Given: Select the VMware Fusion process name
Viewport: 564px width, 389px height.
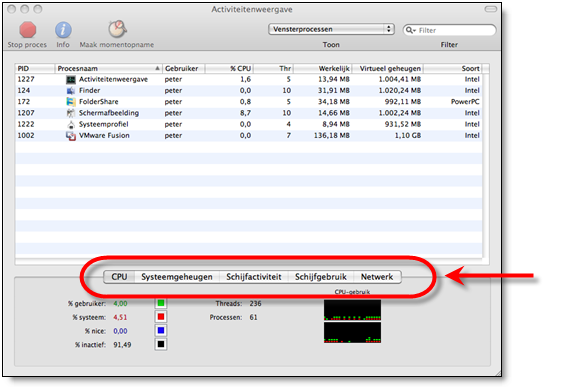Looking at the screenshot, I should pos(104,135).
